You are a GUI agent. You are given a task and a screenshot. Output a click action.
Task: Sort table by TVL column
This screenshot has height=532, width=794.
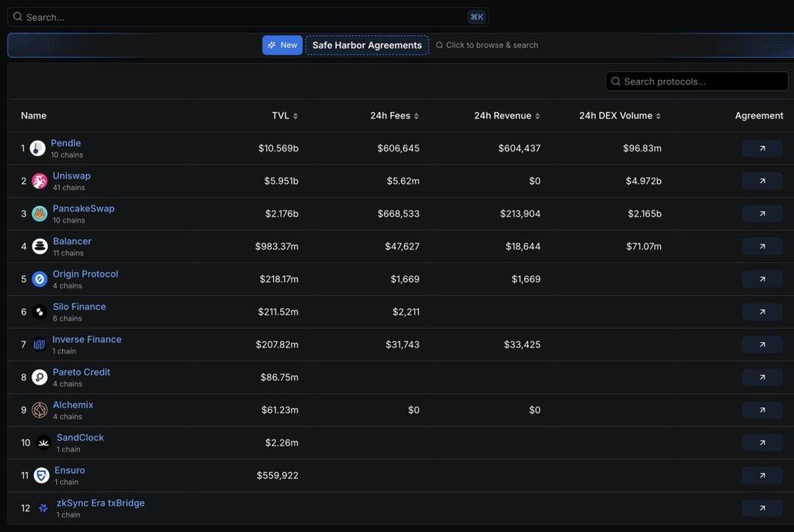[x=285, y=116]
